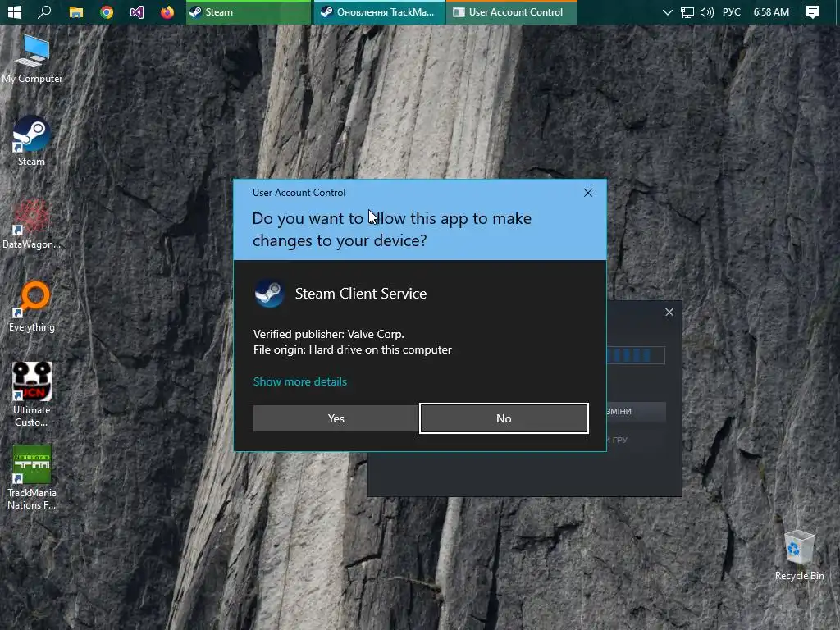
Task: Select DataWagon desktop shortcut
Action: pyautogui.click(x=32, y=224)
